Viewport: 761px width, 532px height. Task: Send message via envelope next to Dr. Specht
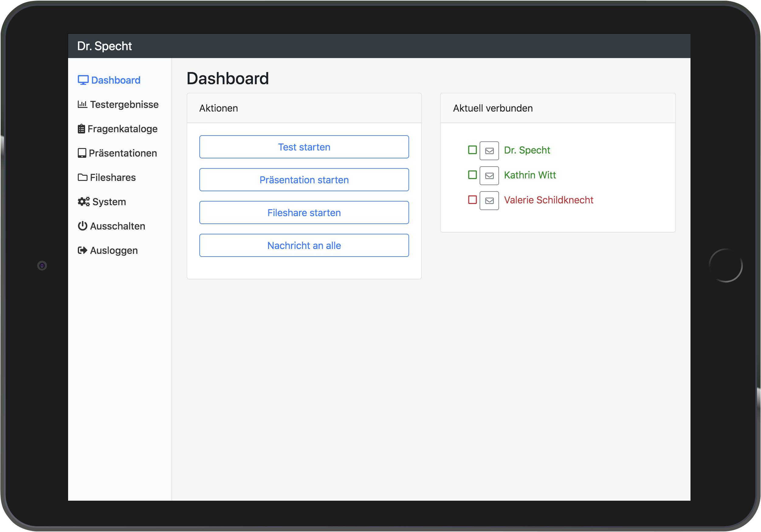489,151
